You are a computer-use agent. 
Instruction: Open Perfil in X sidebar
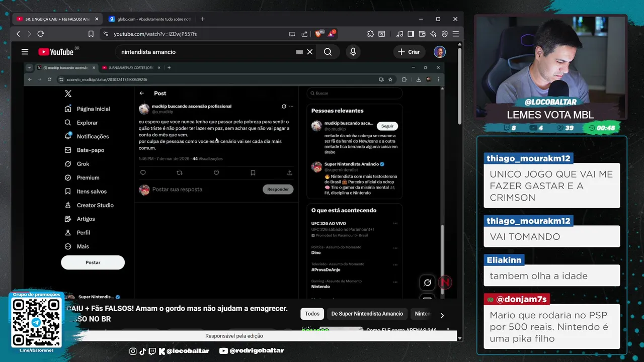point(77,233)
